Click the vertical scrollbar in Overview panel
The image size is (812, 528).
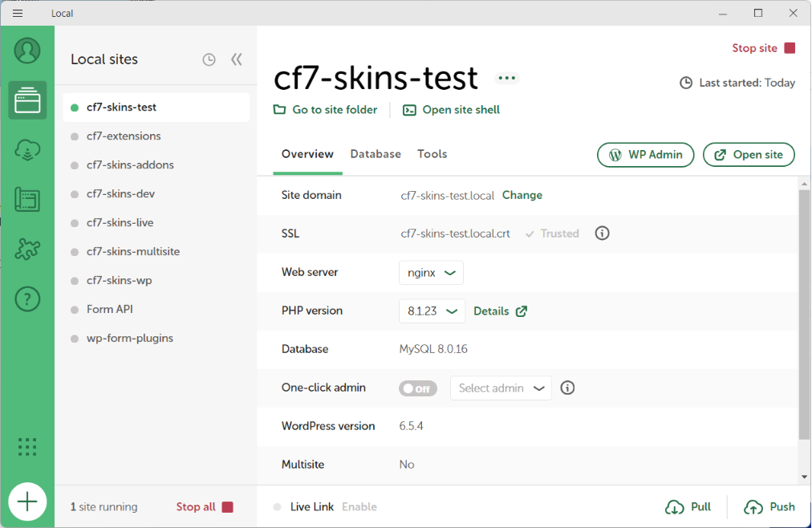(x=804, y=313)
